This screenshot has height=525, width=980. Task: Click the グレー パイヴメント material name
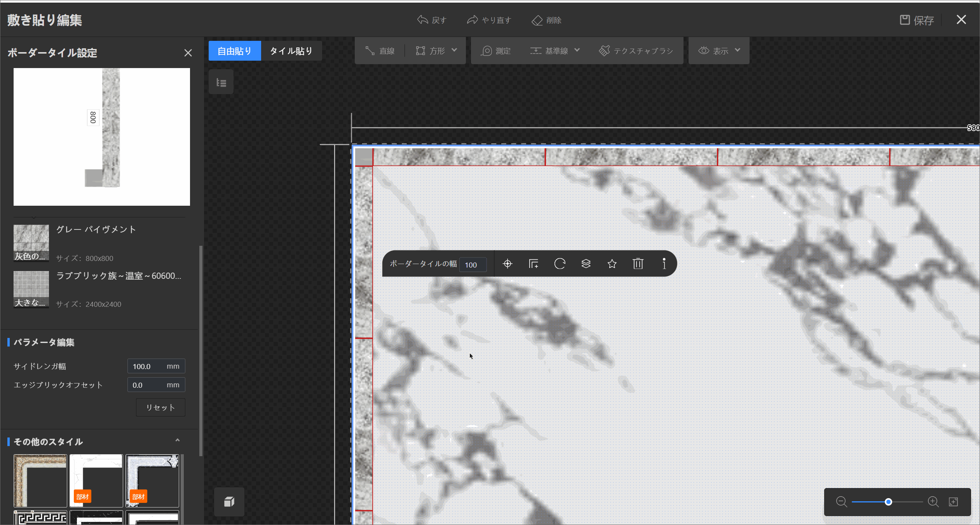(x=96, y=229)
